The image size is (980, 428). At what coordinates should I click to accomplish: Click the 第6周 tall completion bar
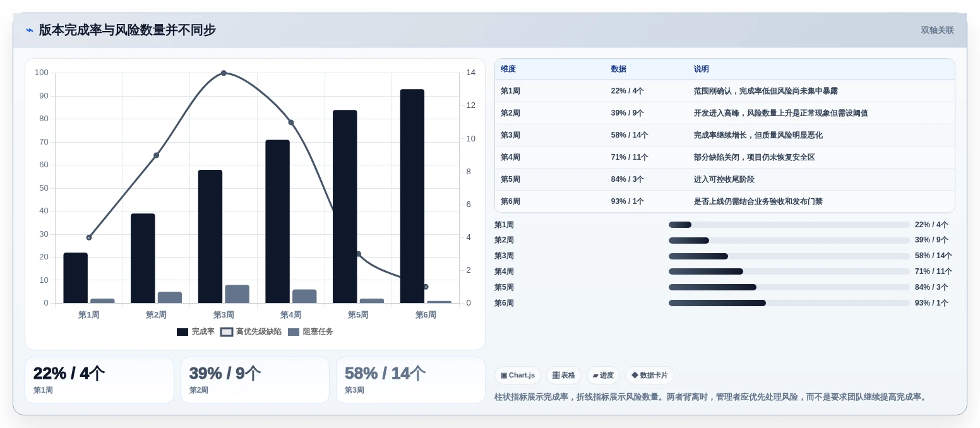point(412,196)
